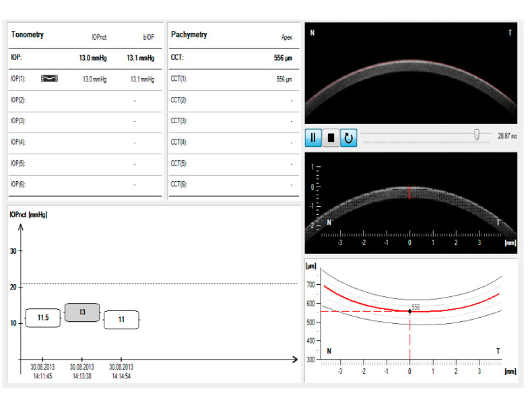Select the CCT(3) empty row
The height and width of the screenshot is (404, 532).
[231, 121]
